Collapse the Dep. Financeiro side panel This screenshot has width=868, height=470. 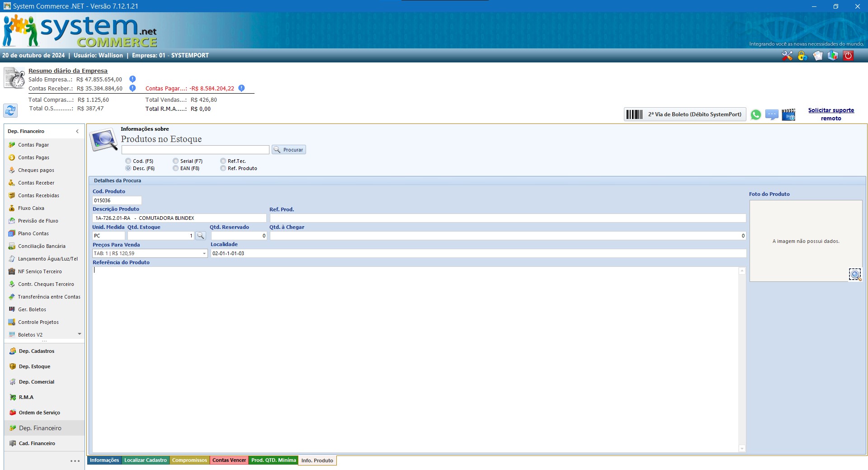77,131
